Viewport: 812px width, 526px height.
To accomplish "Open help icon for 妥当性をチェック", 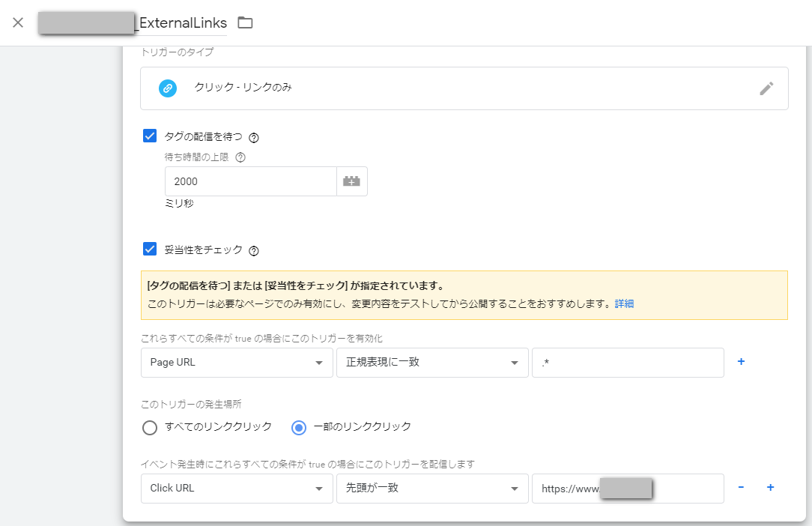I will coord(254,251).
